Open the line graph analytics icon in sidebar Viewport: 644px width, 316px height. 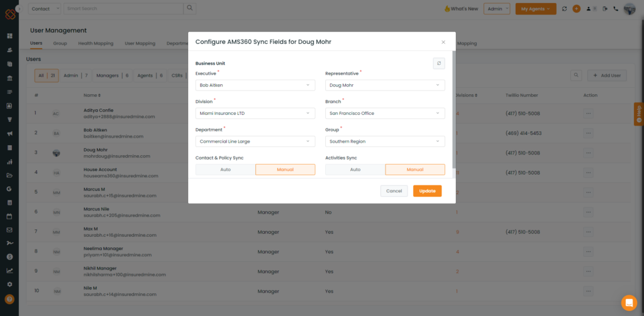click(9, 270)
